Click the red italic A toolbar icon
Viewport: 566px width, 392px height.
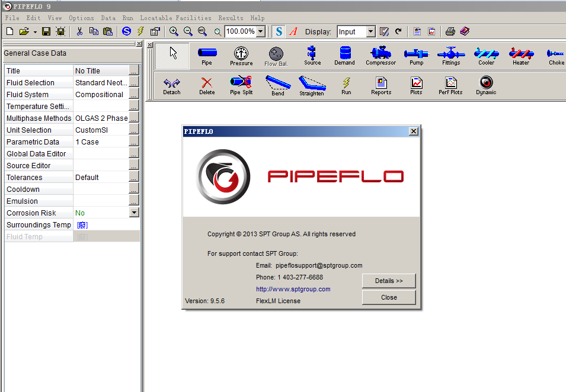point(293,32)
